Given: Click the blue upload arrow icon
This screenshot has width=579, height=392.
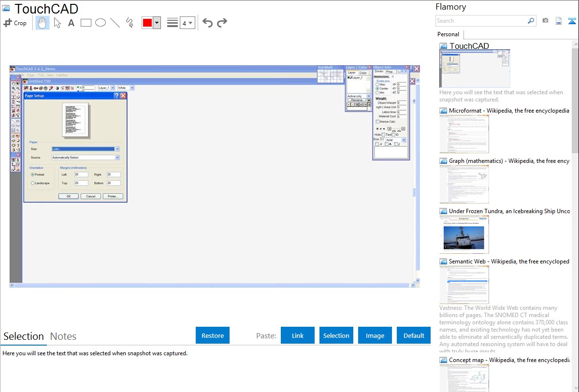Looking at the screenshot, I should pos(572,21).
